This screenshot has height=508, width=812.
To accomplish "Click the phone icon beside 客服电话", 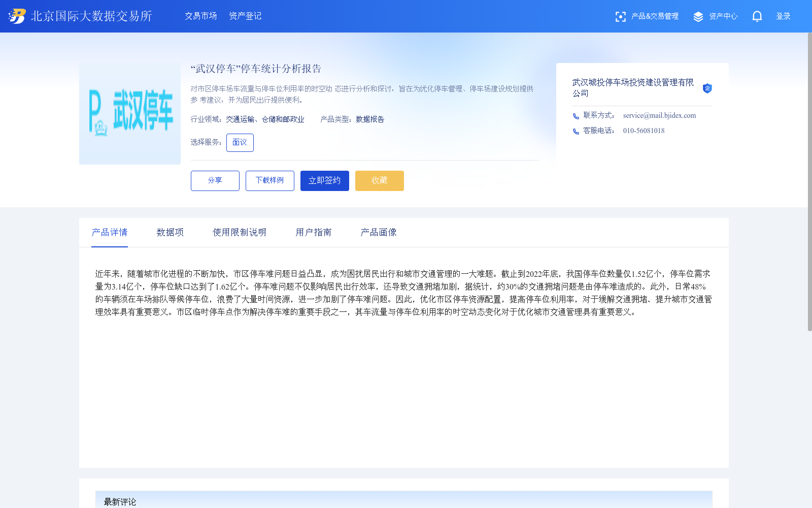I will (576, 132).
